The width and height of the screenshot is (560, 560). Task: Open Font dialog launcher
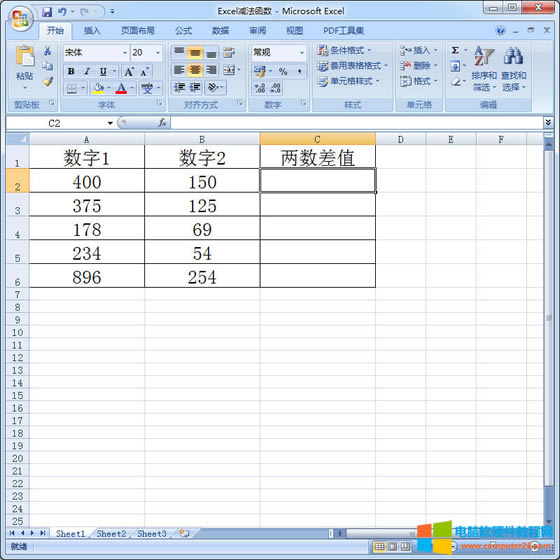pos(159,103)
